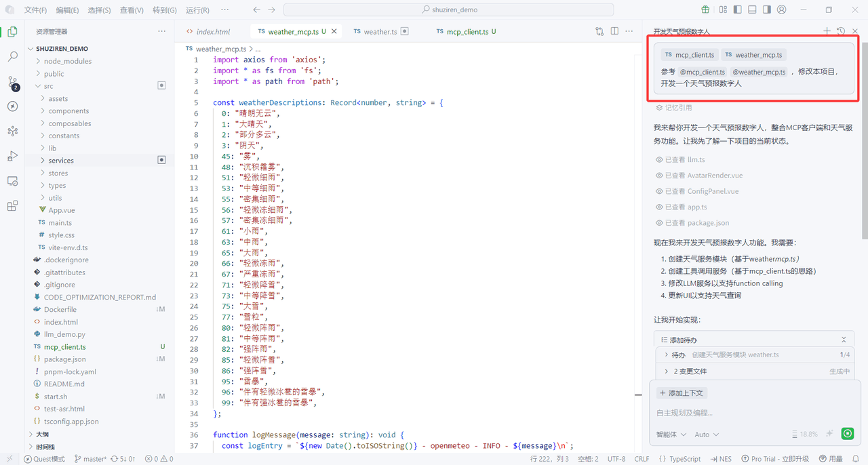This screenshot has width=868, height=465.
Task: Click the gift icon in title bar
Action: point(705,9)
